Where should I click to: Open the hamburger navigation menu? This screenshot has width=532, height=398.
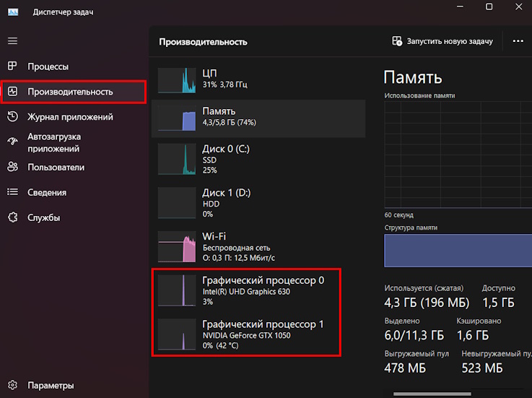12,40
